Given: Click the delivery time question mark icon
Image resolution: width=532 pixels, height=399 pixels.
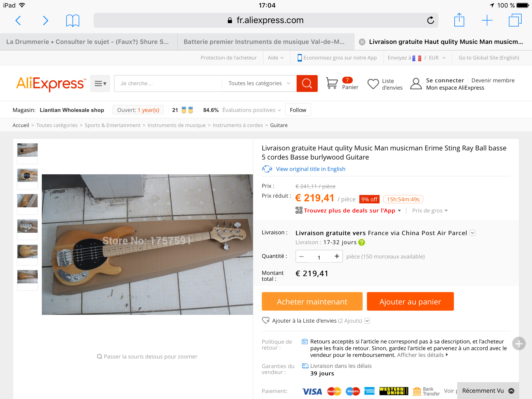Looking at the screenshot, I should click(362, 242).
